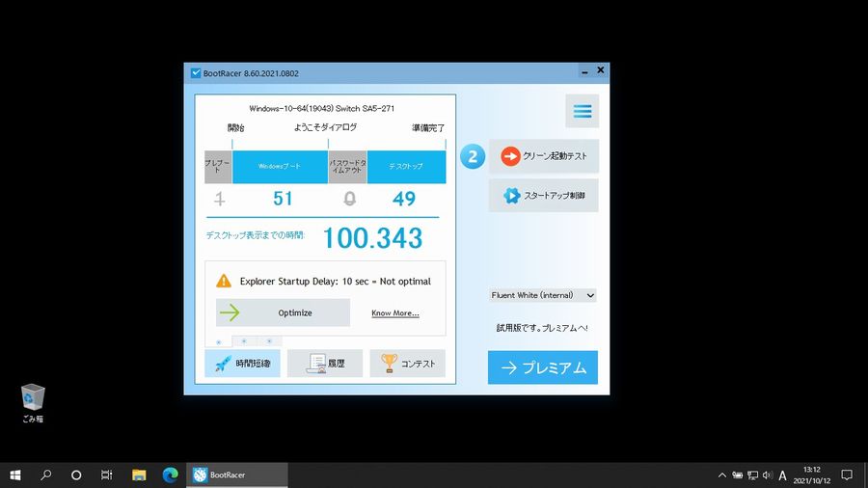Click the プレブート timeline segment
The height and width of the screenshot is (488, 868).
[218, 167]
